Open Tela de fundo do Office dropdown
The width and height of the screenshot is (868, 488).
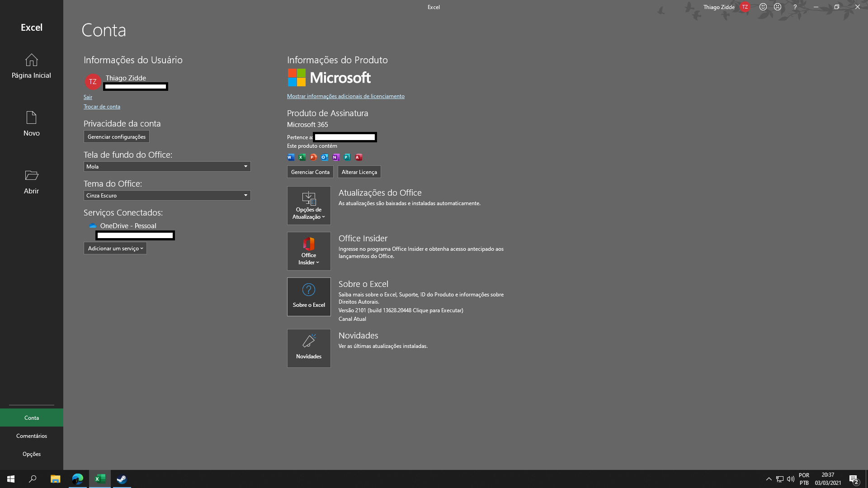(x=167, y=166)
